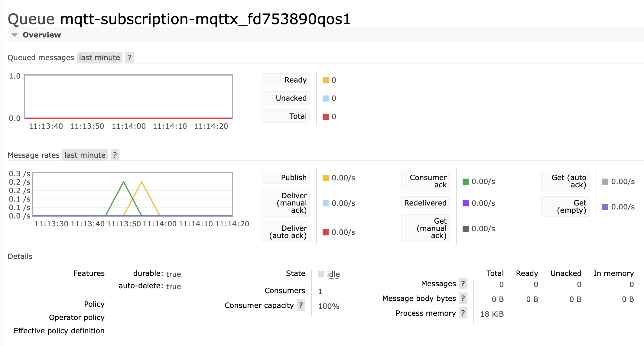644x346 pixels.
Task: Click the idle state link
Action: click(x=333, y=274)
